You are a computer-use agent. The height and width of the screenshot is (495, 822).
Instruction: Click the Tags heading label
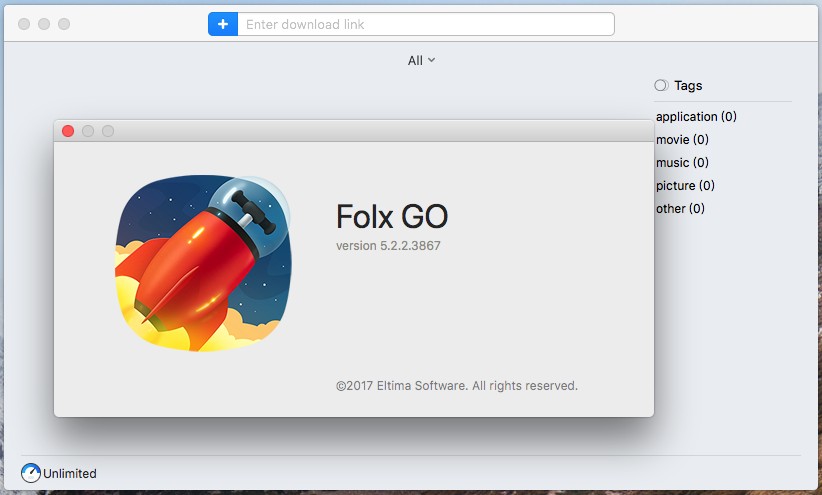pos(688,85)
